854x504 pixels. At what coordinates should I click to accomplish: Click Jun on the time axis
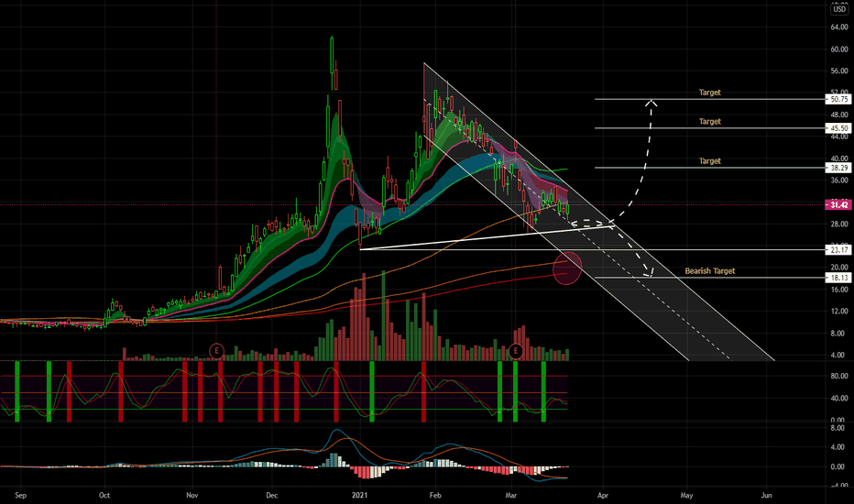coord(766,495)
